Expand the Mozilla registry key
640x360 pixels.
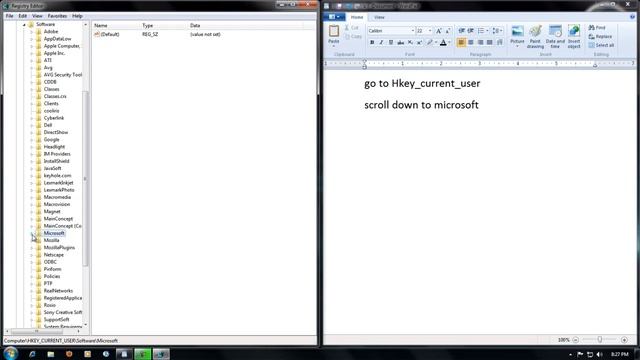[x=32, y=240]
